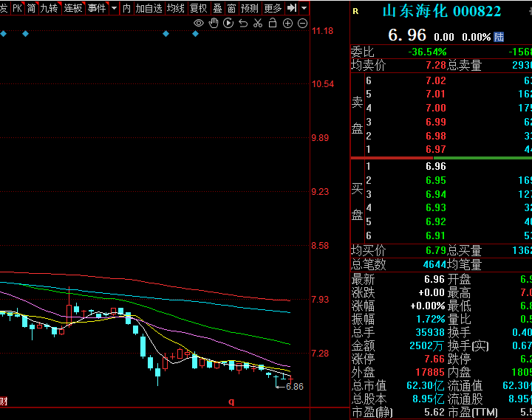The width and height of the screenshot is (532, 420).
Task: Click the blue 陆 badge
Action: tap(499, 37)
